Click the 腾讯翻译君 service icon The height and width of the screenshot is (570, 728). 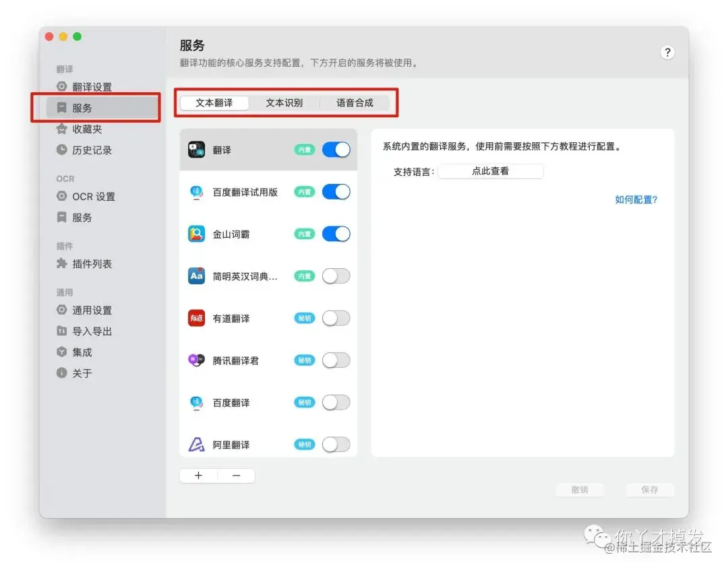[x=196, y=360]
